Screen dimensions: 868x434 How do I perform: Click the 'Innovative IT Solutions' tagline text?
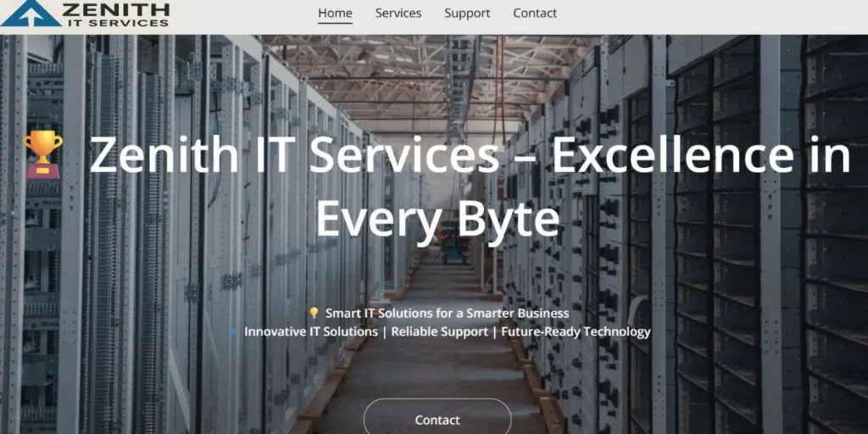click(310, 332)
